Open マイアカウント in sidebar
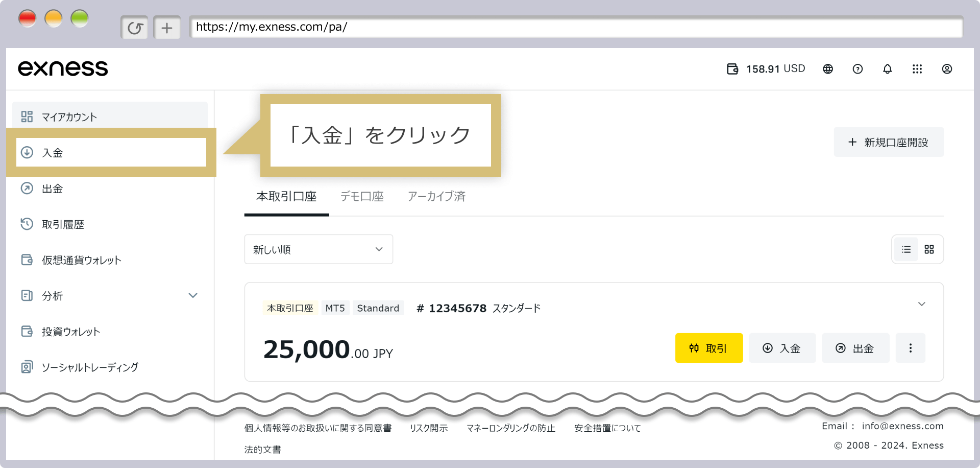 [x=110, y=116]
